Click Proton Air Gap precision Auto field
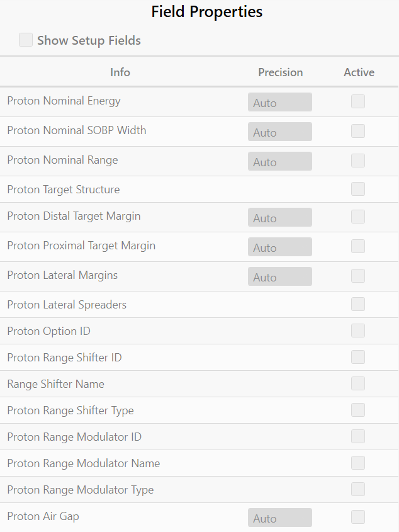Image resolution: width=399 pixels, height=532 pixels. tap(280, 518)
